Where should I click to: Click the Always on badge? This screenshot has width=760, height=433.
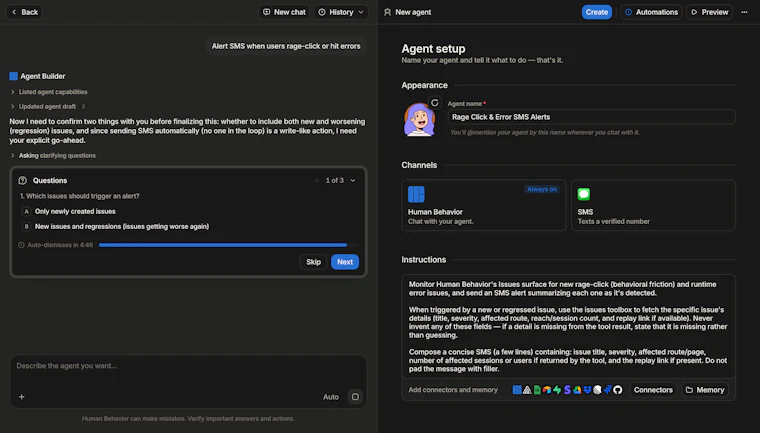click(542, 189)
